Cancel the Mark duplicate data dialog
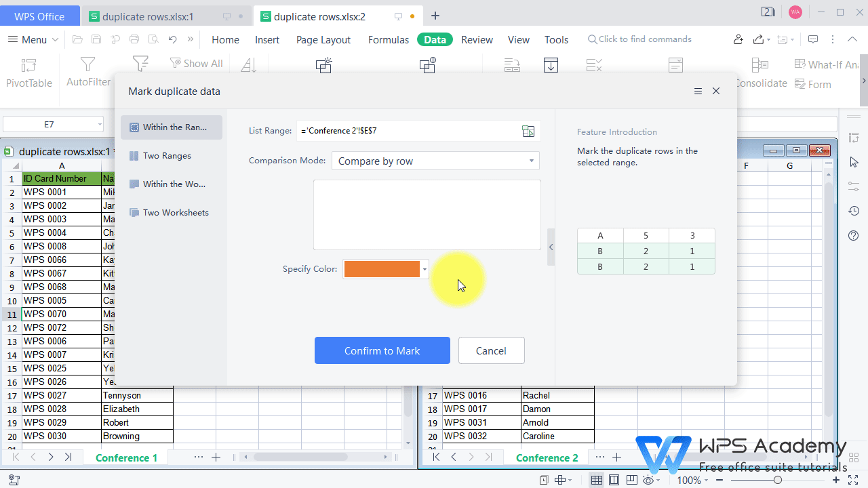Screen dimensions: 868x488 [x=491, y=350]
